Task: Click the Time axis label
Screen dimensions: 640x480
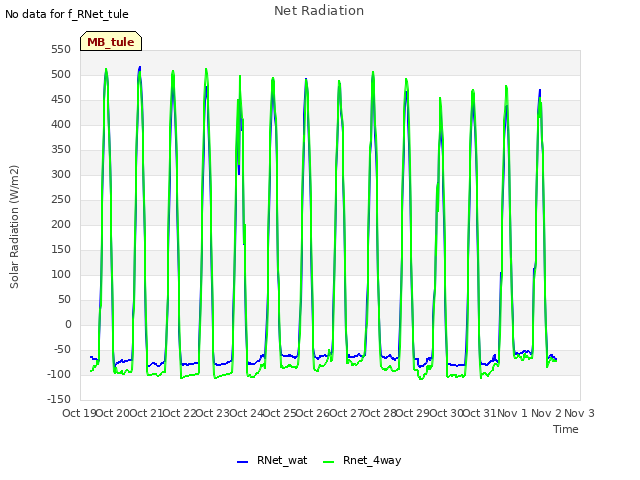Action: (566, 429)
